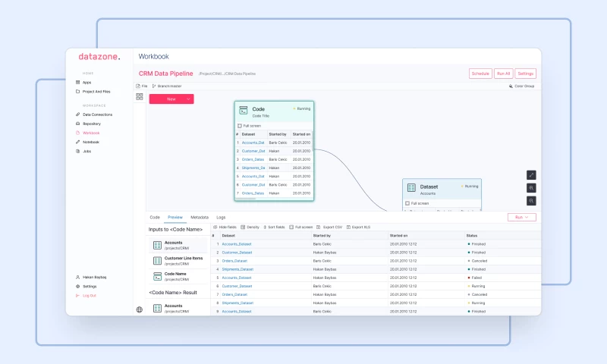Open the Color Group tool
This screenshot has width=607, height=364.
(521, 86)
